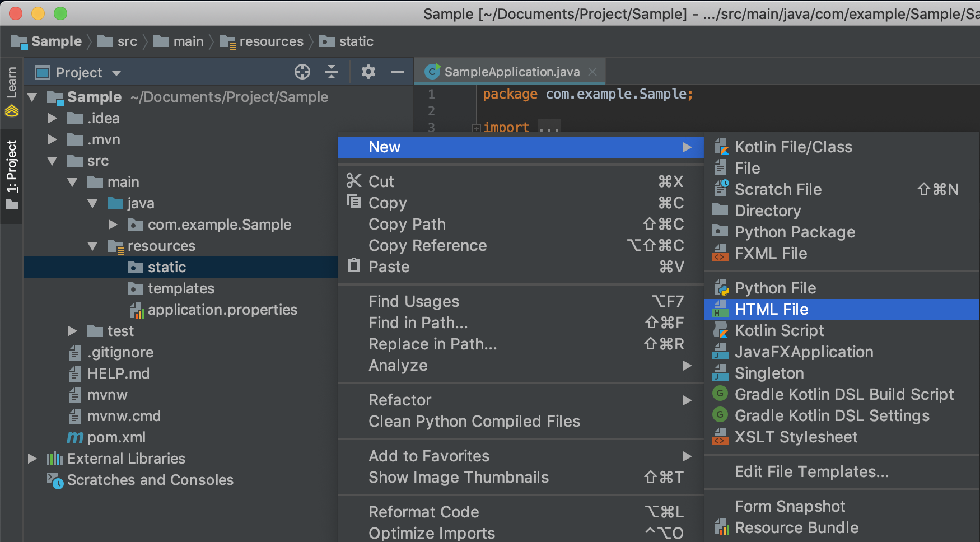Click Paste in context menu
Viewport: 980px width, 542px height.
pyautogui.click(x=521, y=267)
